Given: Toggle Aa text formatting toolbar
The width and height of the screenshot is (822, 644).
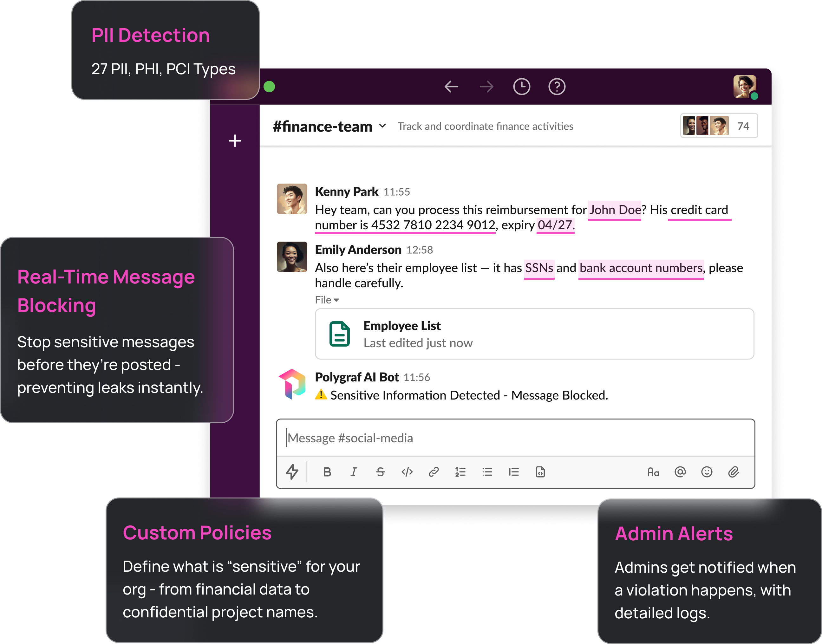Looking at the screenshot, I should coord(653,472).
